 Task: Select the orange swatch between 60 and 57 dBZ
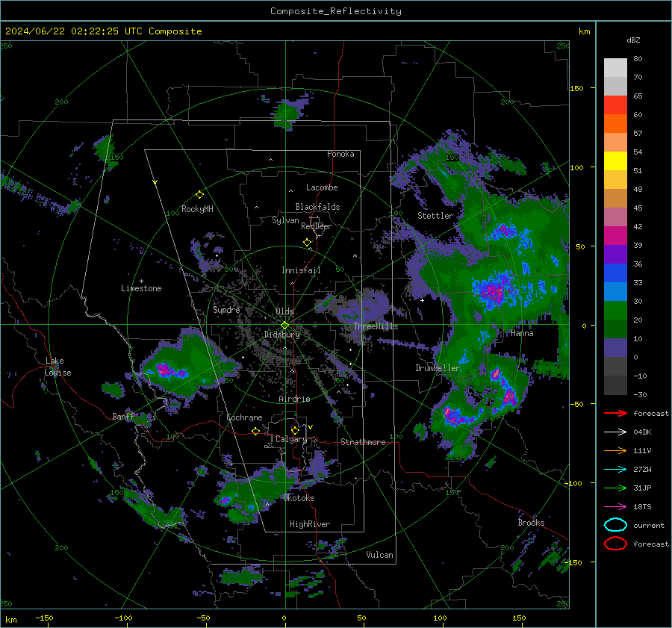tap(615, 124)
